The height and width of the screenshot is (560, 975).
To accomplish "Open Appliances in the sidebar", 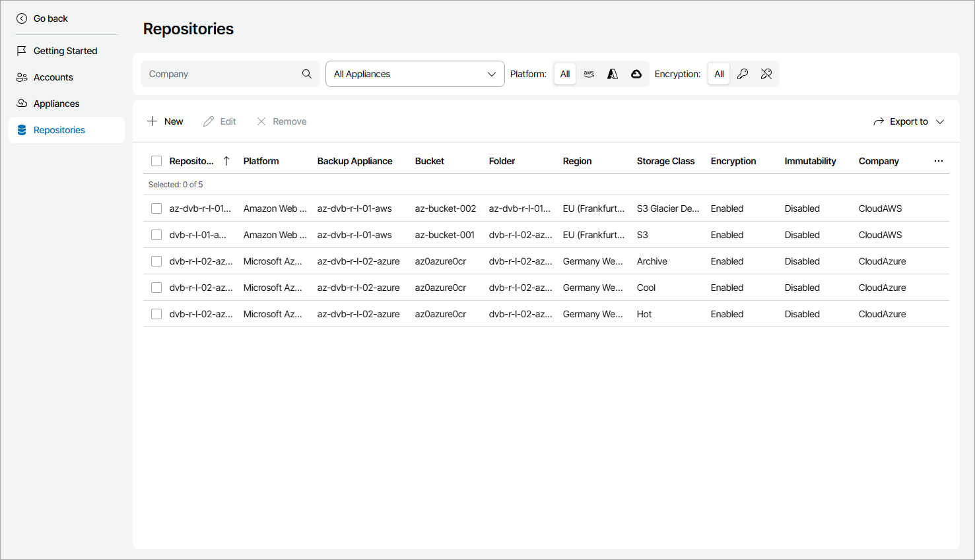I will (x=56, y=104).
